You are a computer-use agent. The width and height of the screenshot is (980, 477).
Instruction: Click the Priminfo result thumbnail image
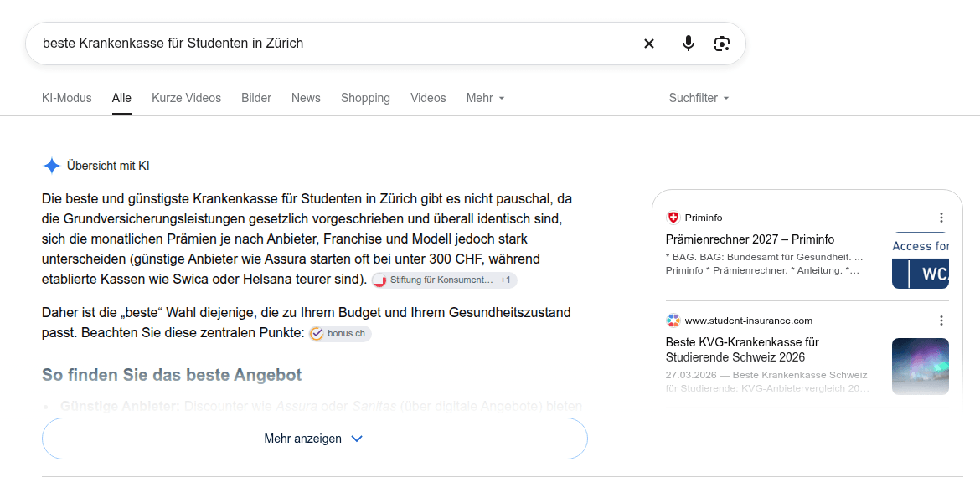[920, 260]
